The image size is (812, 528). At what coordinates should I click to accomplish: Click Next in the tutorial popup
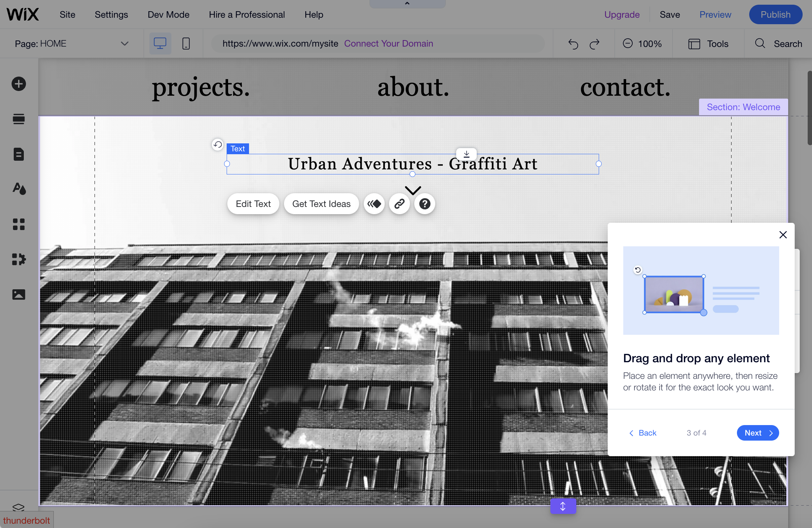point(758,433)
